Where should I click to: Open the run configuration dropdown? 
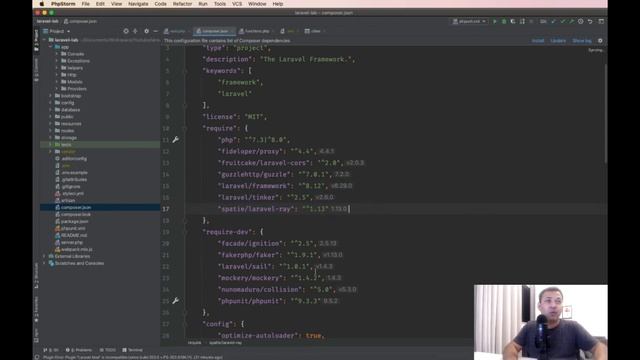(x=469, y=21)
